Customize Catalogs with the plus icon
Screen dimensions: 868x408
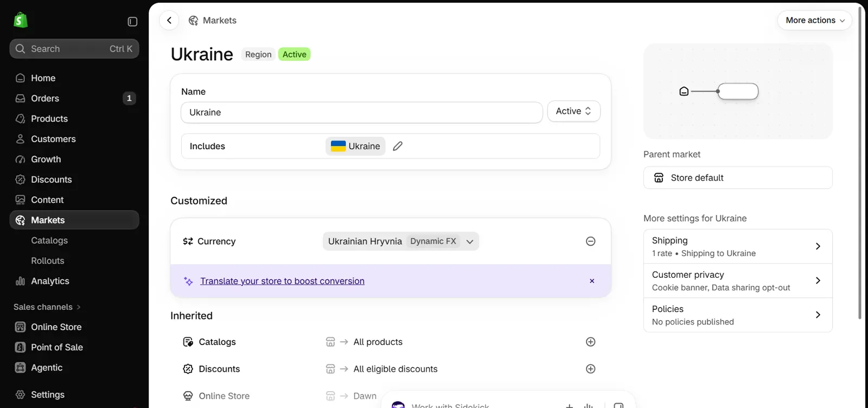(x=591, y=342)
